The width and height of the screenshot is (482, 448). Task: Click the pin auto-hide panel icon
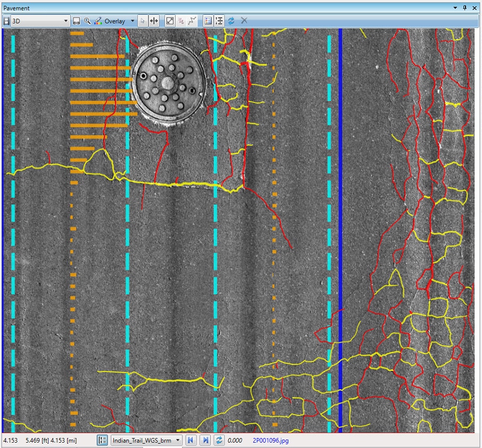(464, 8)
